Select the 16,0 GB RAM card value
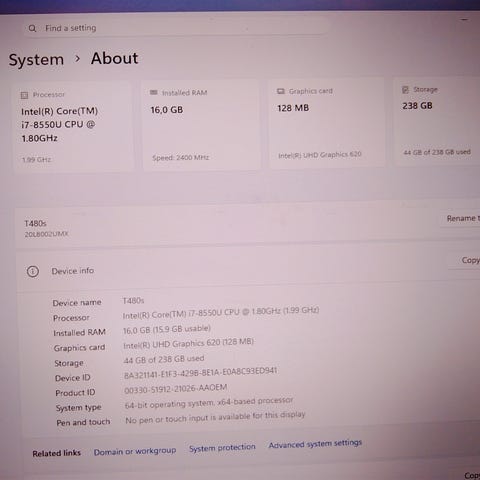Screen dimensions: 480x480 pyautogui.click(x=167, y=110)
